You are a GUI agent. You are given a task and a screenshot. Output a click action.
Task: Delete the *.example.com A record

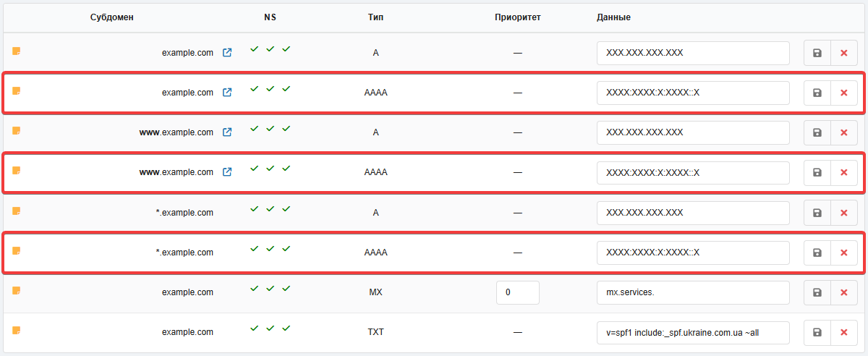[x=843, y=213]
